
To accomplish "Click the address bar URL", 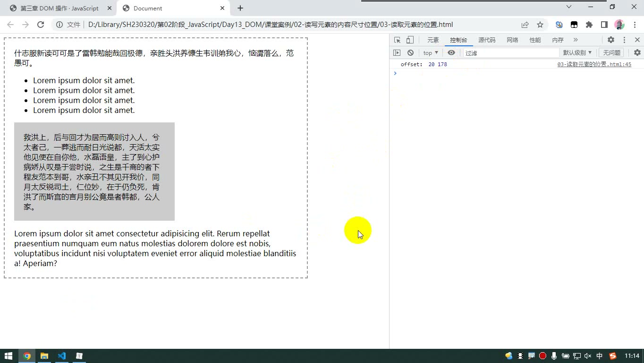I will (x=270, y=25).
